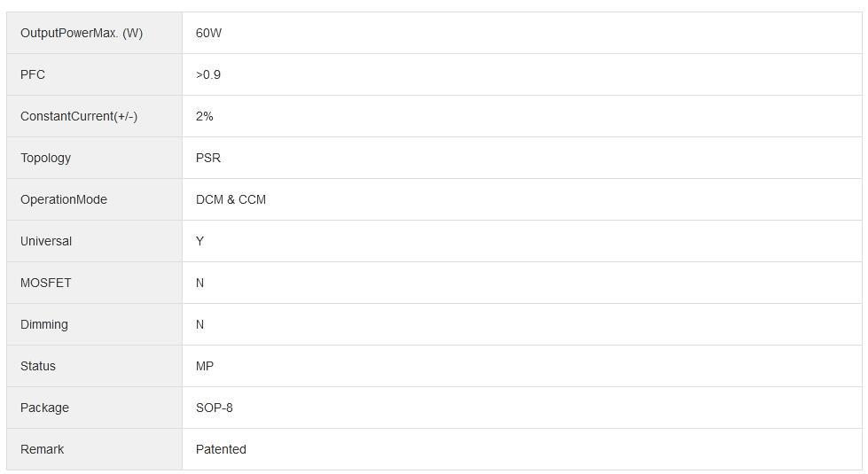This screenshot has height=474, width=868.
Task: Click the OperationMode label cell
Action: [64, 199]
